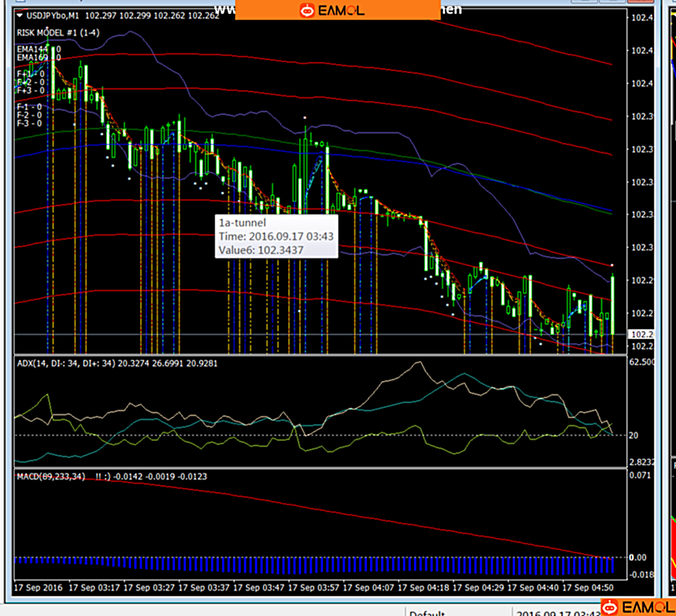The width and height of the screenshot is (676, 616).
Task: Click the 17 Sep 04:50 time axis label
Action: 588,589
